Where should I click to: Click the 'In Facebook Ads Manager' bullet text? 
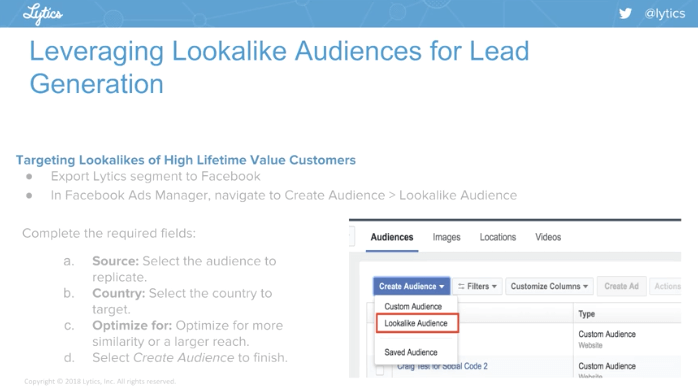[284, 195]
